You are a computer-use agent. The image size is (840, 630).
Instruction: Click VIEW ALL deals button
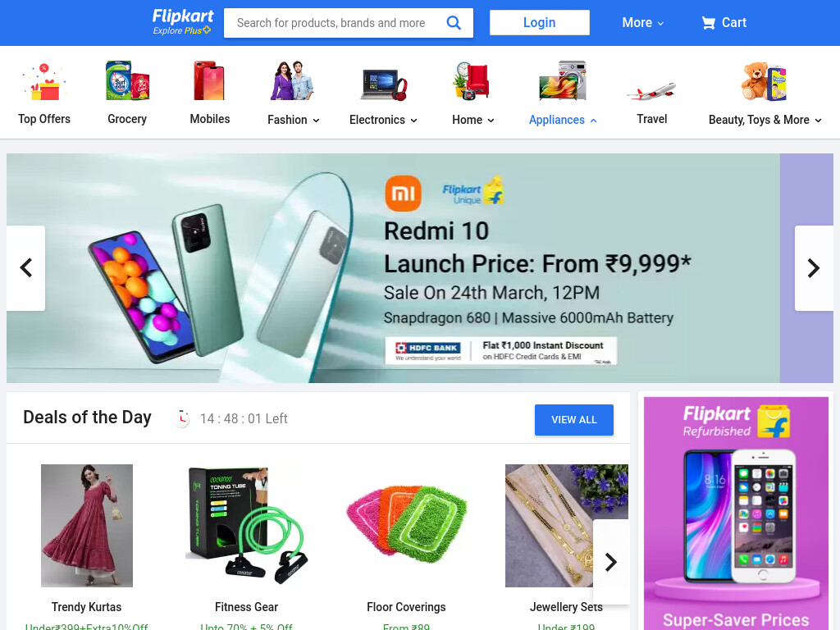pyautogui.click(x=573, y=419)
